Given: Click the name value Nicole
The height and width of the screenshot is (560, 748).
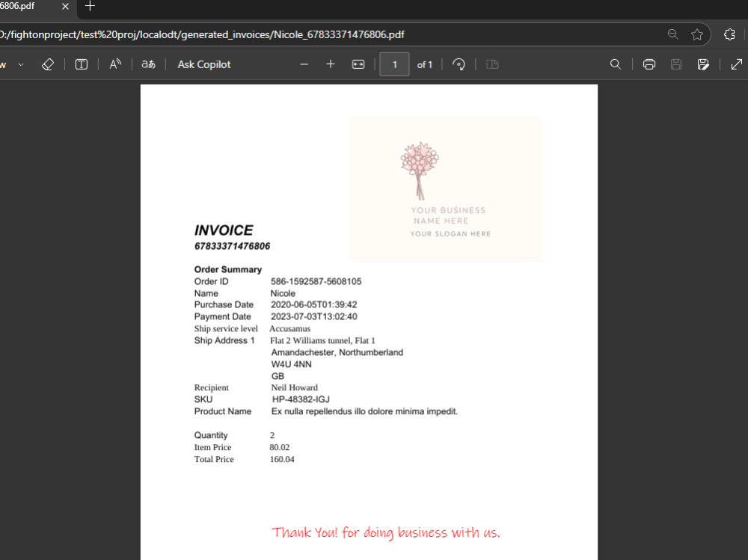Looking at the screenshot, I should coord(283,293).
